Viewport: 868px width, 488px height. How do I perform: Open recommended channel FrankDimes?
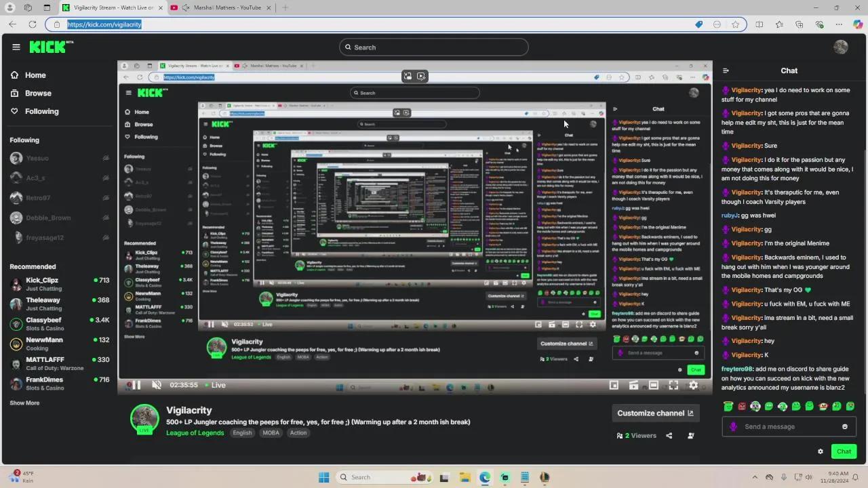click(60, 383)
